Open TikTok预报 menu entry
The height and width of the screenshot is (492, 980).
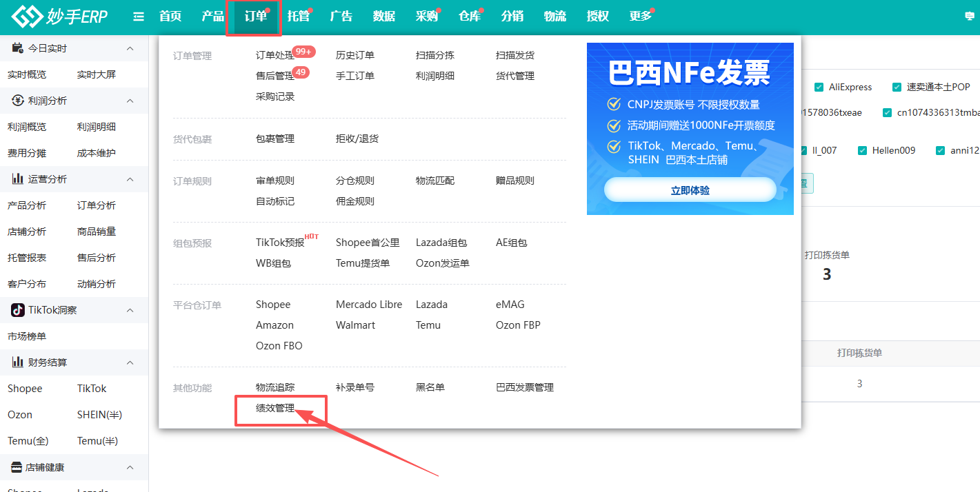point(280,243)
